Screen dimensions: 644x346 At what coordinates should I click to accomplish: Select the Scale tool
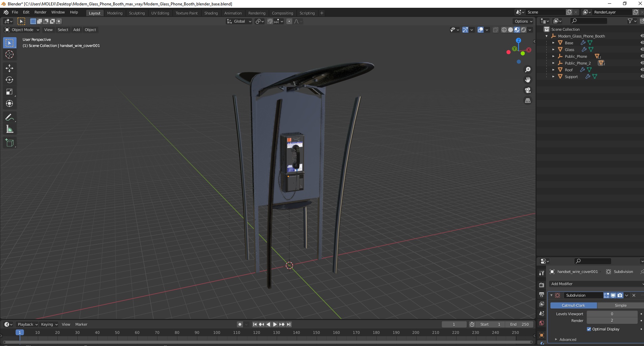point(9,92)
